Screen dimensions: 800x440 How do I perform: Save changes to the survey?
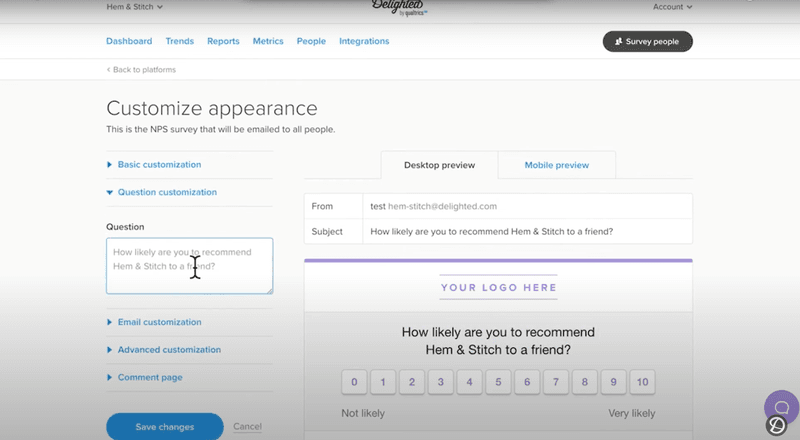[x=165, y=426]
